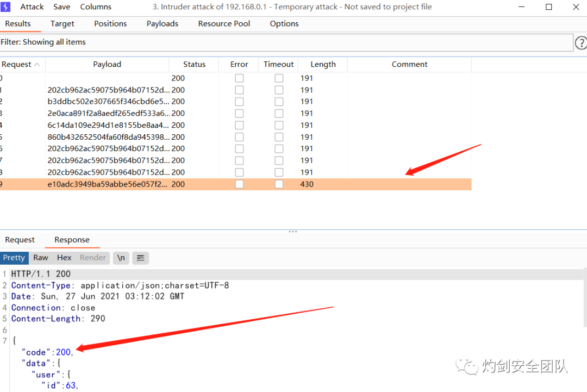587x392 pixels.
Task: Switch to Render view
Action: (x=93, y=258)
